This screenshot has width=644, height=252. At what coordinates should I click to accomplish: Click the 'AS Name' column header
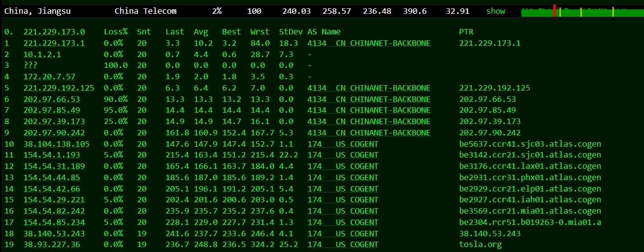(324, 32)
